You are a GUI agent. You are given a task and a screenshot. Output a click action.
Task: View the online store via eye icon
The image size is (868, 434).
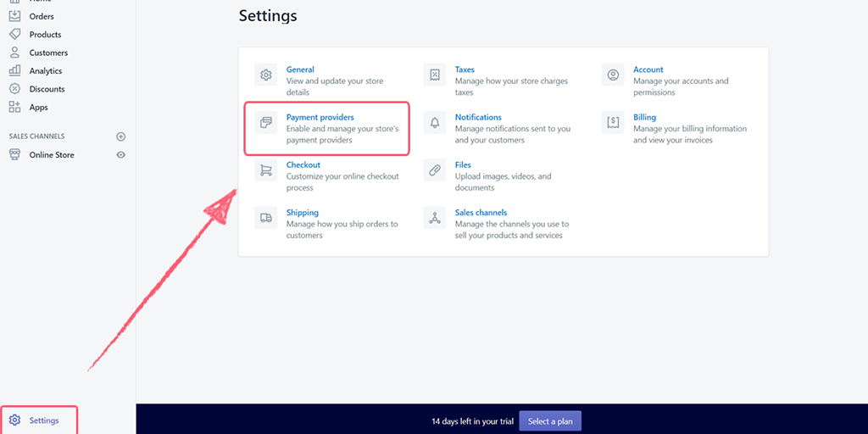click(121, 155)
